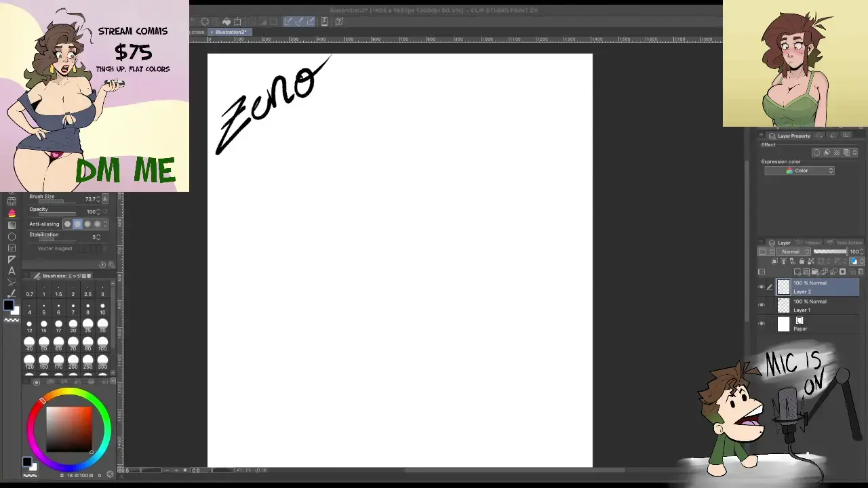The width and height of the screenshot is (868, 488).
Task: Click the Fill bucket icon in the command bar
Action: (226, 22)
